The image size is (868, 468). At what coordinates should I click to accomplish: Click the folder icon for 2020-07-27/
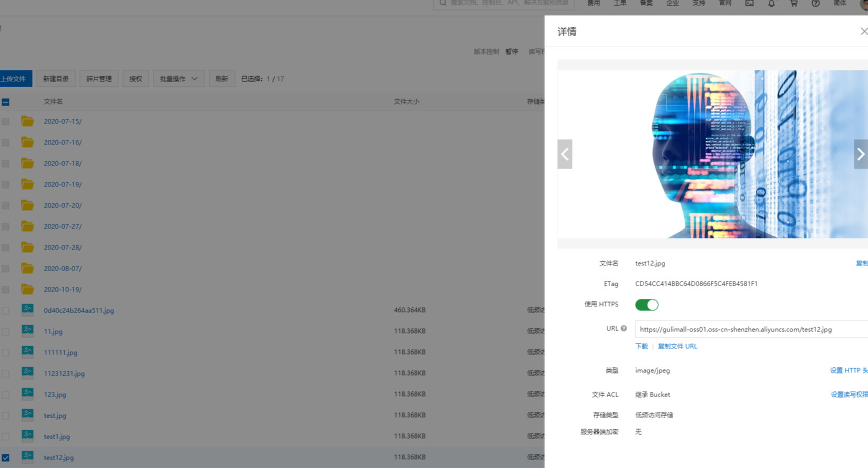pos(27,226)
